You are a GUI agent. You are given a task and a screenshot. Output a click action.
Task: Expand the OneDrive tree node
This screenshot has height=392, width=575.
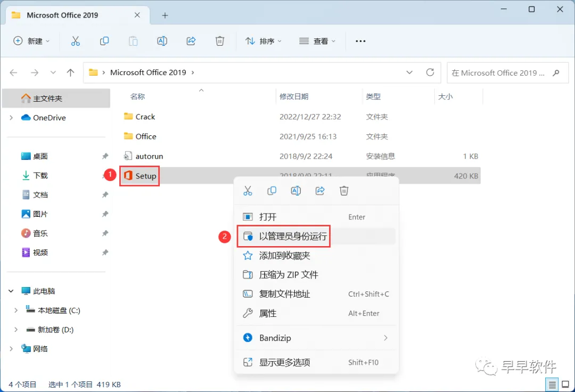pyautogui.click(x=11, y=118)
